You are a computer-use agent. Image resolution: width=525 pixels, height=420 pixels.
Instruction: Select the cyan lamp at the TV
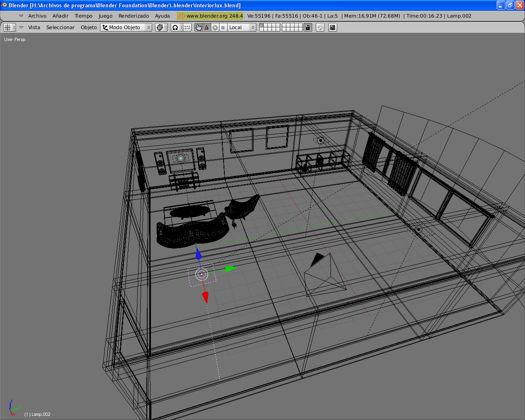click(180, 158)
